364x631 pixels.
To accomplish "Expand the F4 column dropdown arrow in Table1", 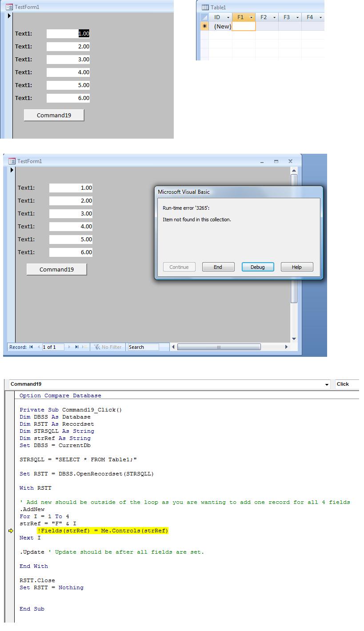I will click(x=320, y=17).
